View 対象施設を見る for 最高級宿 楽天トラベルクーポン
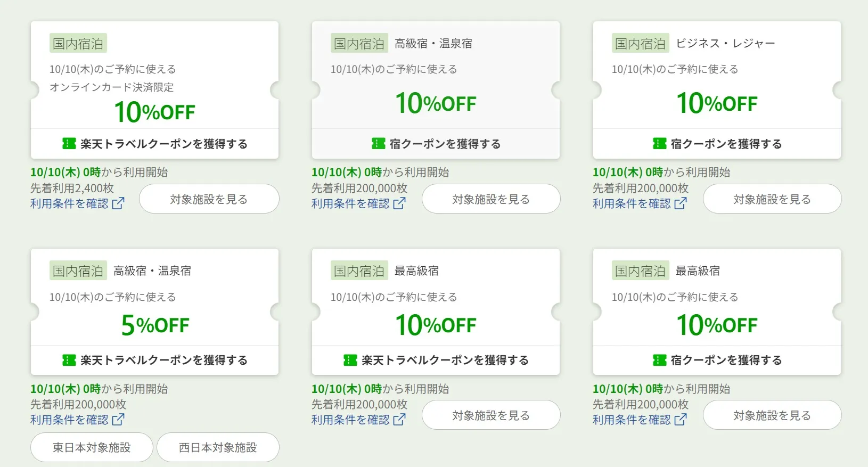This screenshot has height=467, width=868. tap(491, 415)
